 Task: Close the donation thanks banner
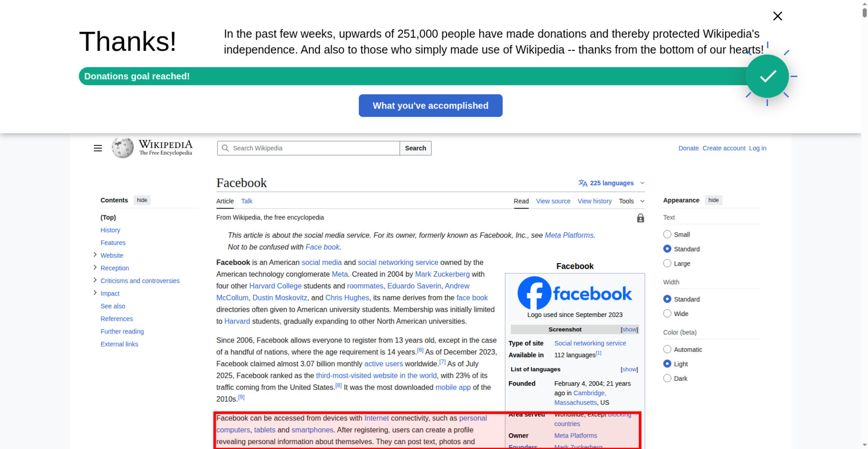777,16
